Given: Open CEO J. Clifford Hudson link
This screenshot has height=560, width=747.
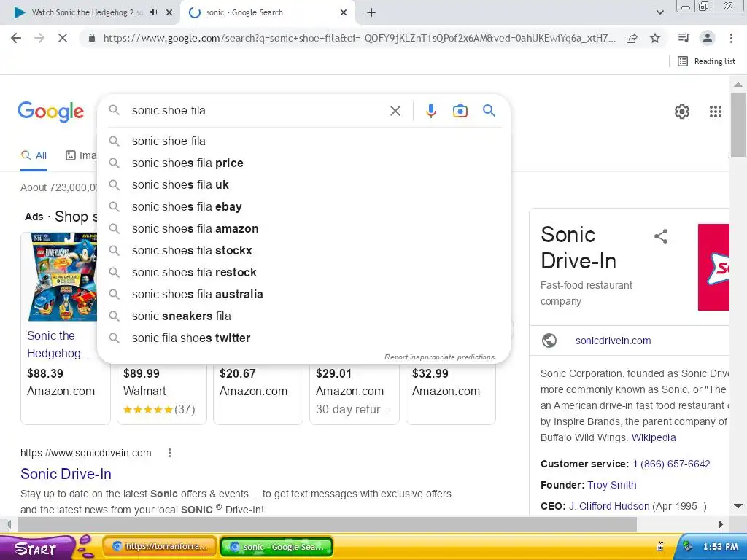Looking at the screenshot, I should (609, 506).
